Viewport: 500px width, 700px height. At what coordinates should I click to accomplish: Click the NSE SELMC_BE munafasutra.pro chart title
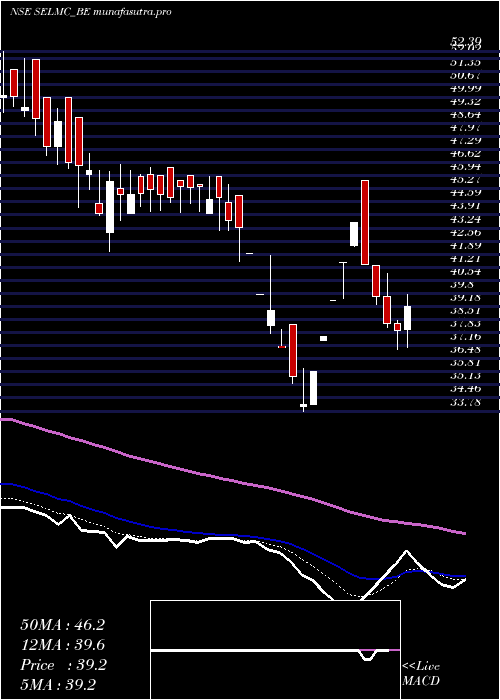[91, 12]
